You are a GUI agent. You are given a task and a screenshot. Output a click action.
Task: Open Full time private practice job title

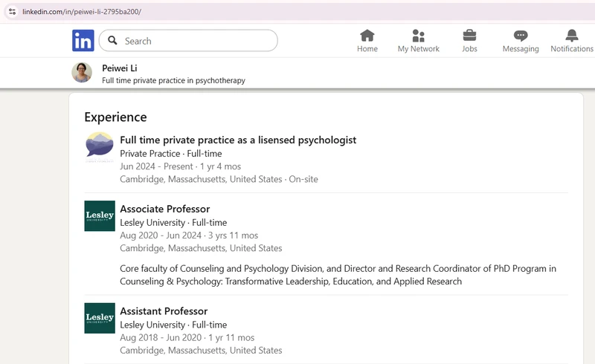point(238,140)
